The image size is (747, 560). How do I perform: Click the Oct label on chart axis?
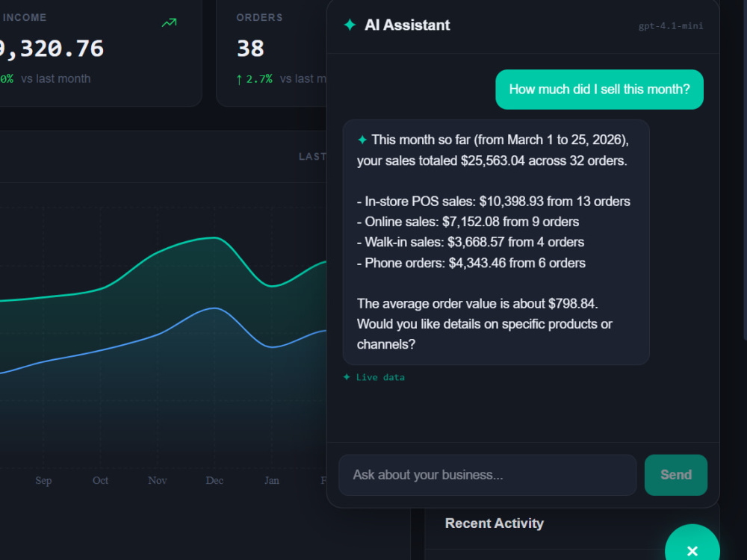click(100, 480)
